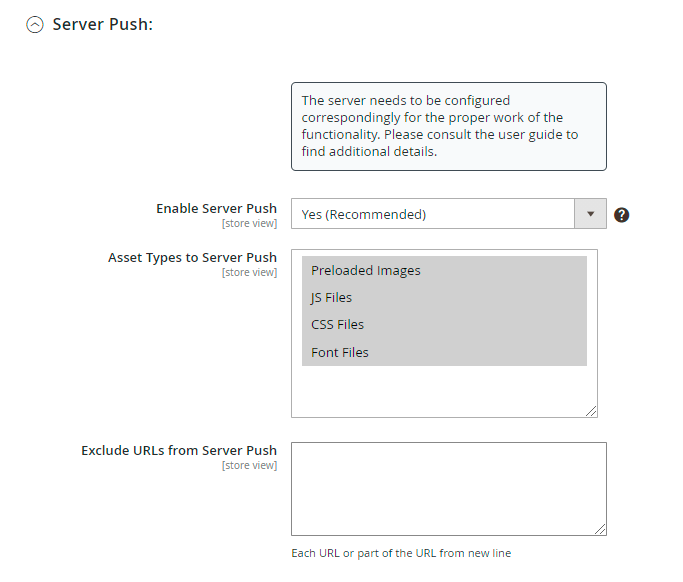
Task: Open the Enable Server Push dropdown arrow
Action: point(590,214)
